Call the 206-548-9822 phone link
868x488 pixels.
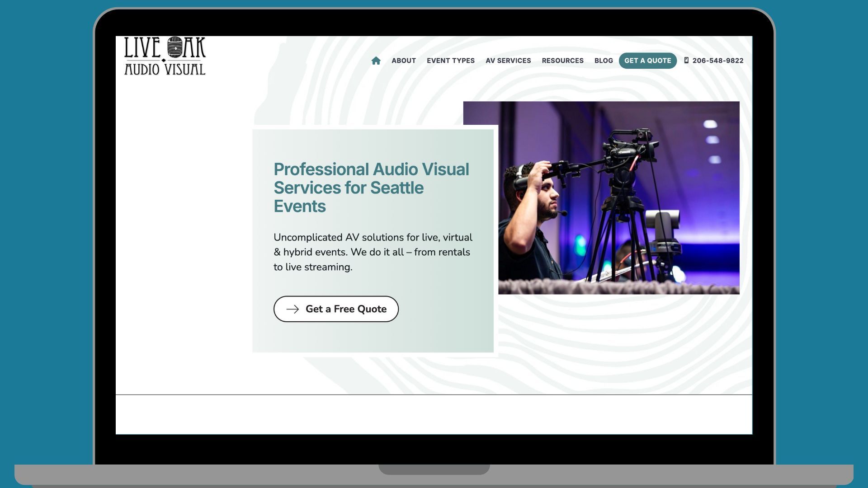717,61
